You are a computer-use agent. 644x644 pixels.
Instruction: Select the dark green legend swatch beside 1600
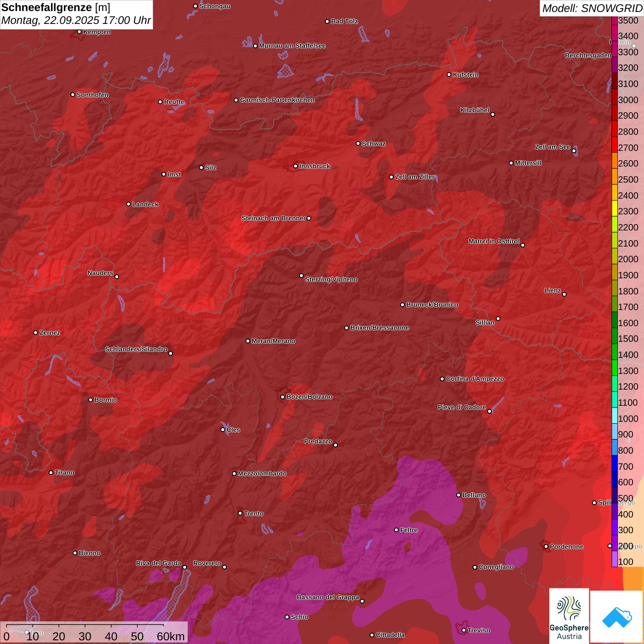click(x=615, y=320)
